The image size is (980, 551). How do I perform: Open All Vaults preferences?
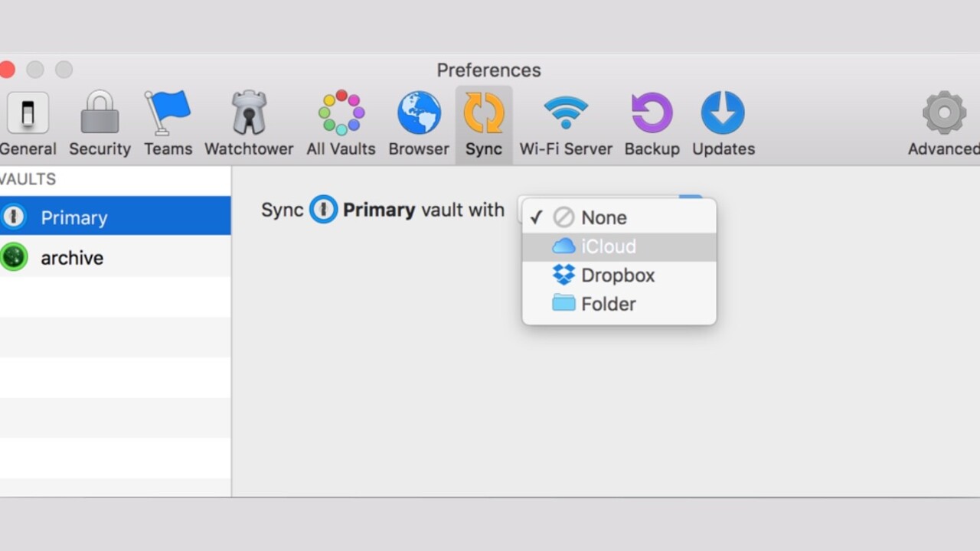click(341, 124)
